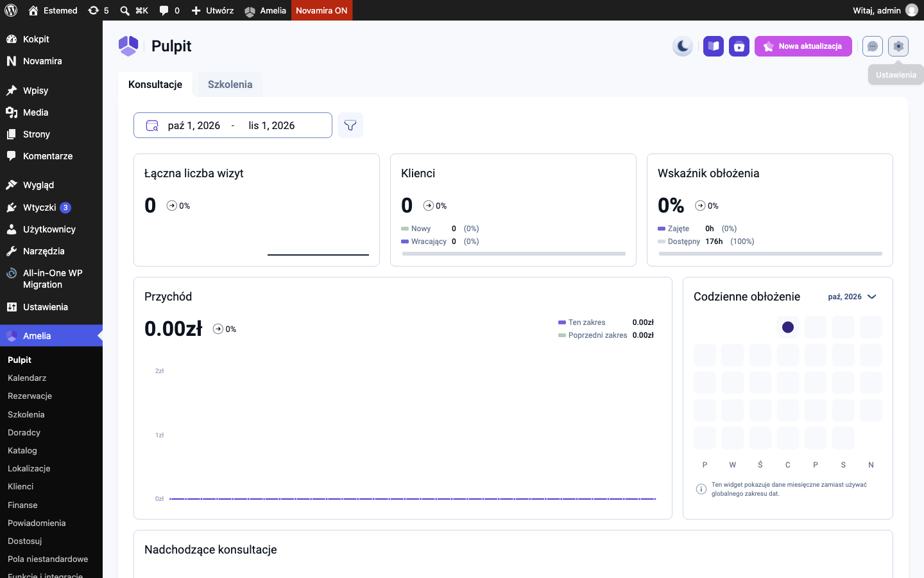Click Novamira ON in admin bar

pyautogui.click(x=321, y=10)
